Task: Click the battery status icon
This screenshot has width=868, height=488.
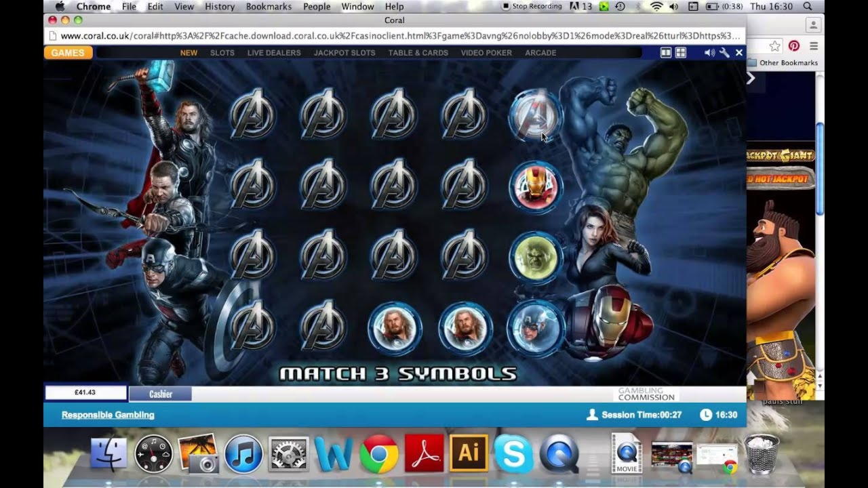Action: pyautogui.click(x=712, y=6)
